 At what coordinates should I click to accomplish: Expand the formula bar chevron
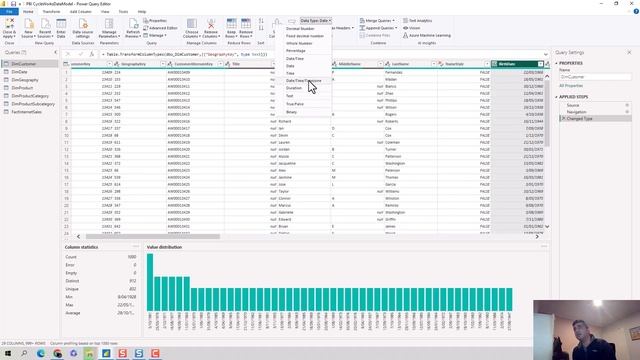(x=546, y=54)
